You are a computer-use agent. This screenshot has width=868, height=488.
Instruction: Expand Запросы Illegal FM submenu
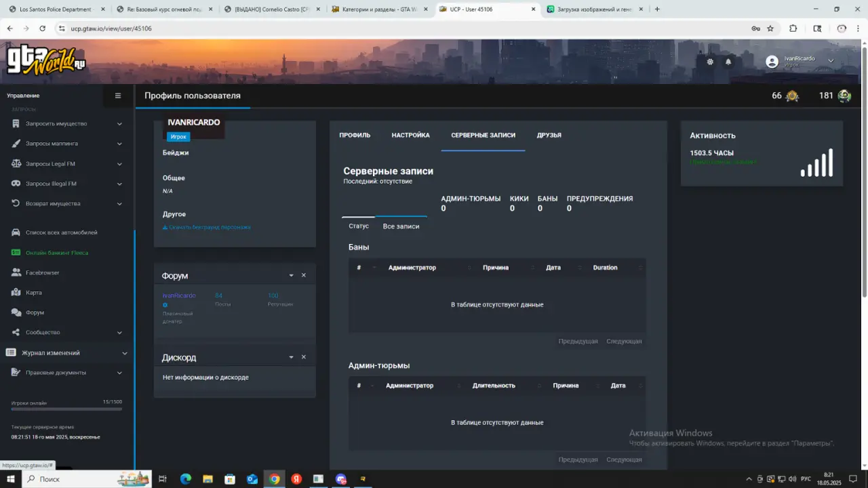119,184
